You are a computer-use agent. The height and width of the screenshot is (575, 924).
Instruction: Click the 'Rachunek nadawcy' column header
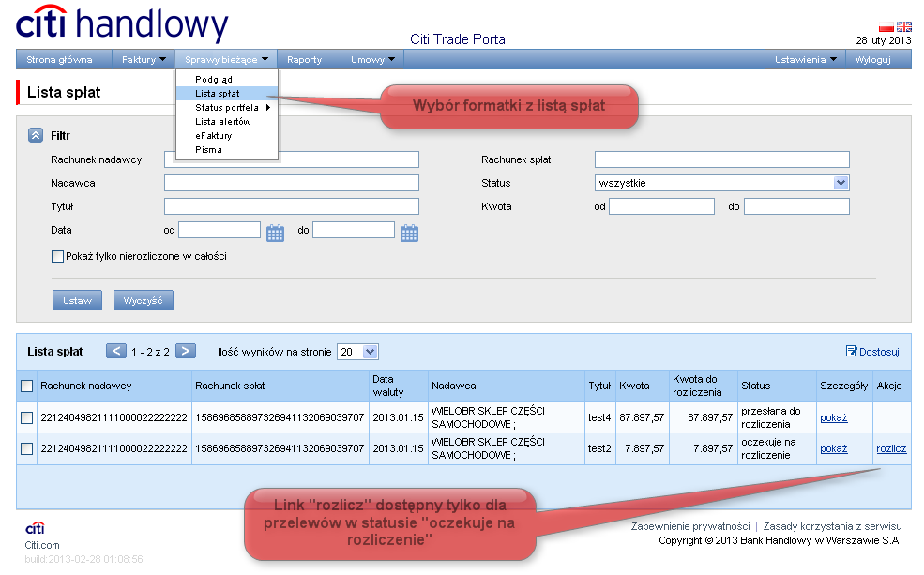coord(114,386)
